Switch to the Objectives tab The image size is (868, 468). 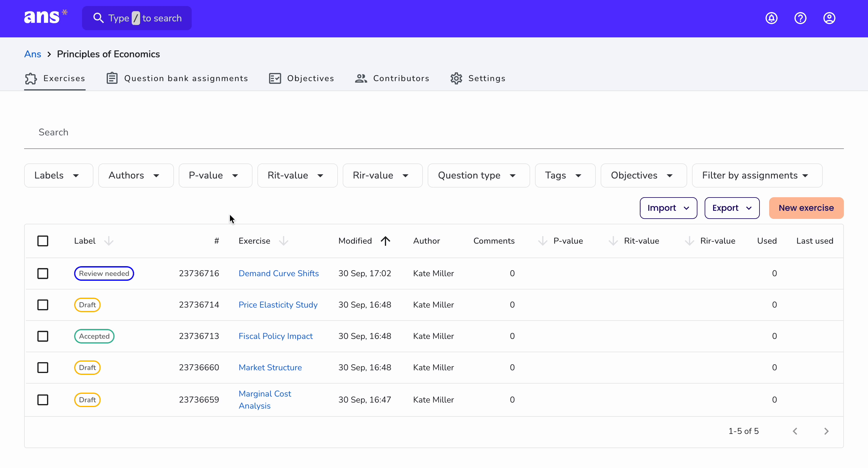[301, 78]
